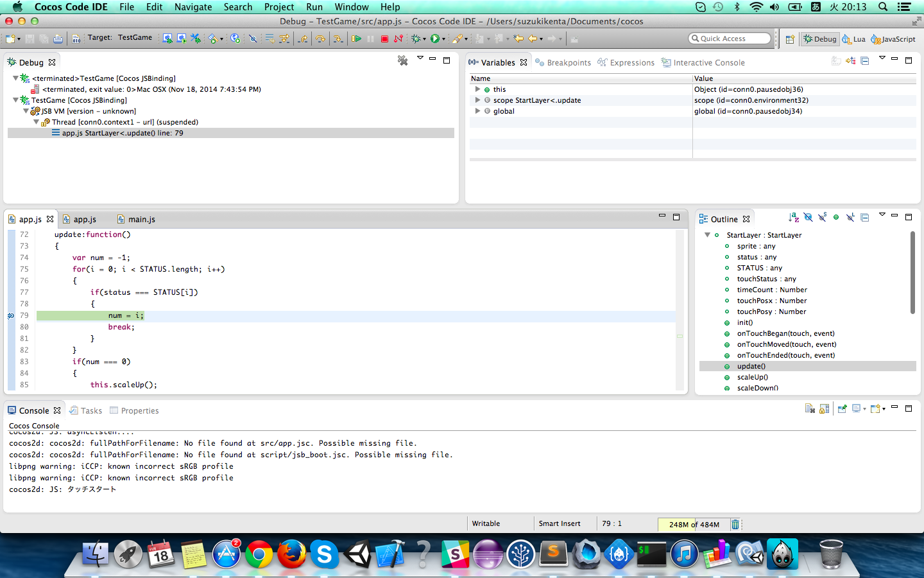This screenshot has width=924, height=578.
Task: Collapse the Thread conn0.context1 node
Action: coord(37,122)
